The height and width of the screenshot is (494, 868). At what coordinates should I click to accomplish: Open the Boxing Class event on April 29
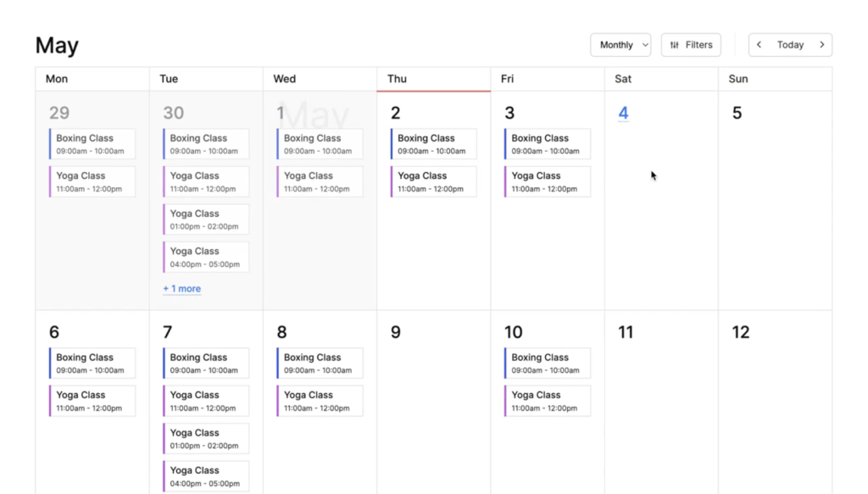[91, 143]
